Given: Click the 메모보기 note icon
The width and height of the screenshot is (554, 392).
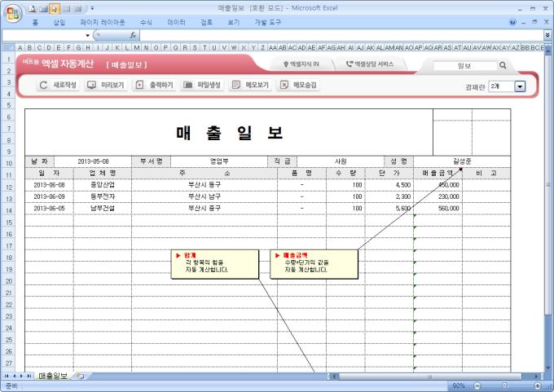Looking at the screenshot, I should (236, 86).
